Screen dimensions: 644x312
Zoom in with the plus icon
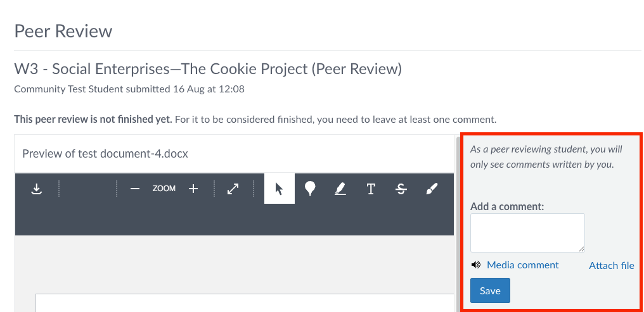tap(194, 189)
